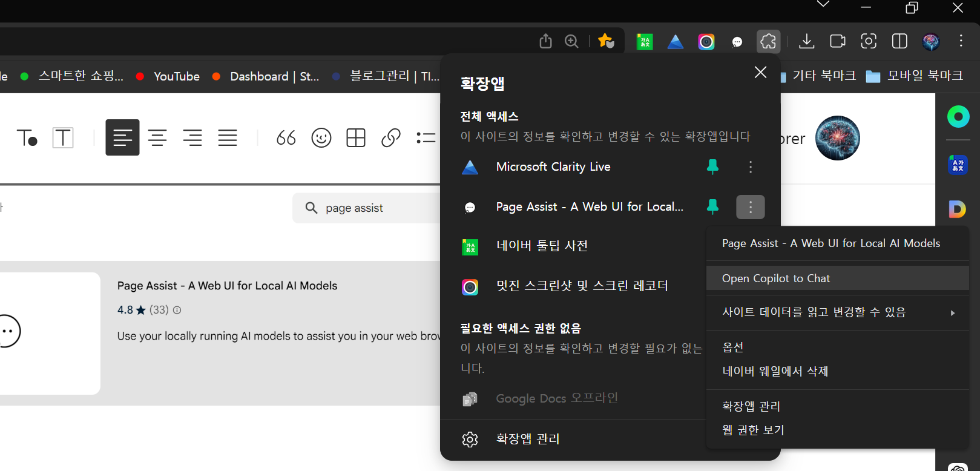Toggle the Extensions puzzle piece button

768,41
